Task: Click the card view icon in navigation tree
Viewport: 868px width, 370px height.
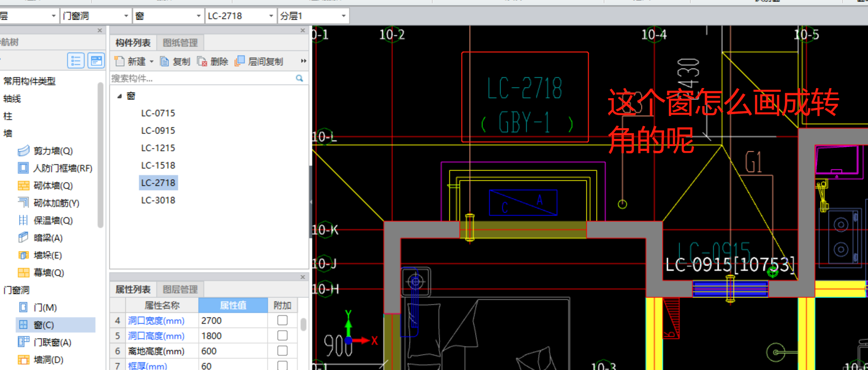Action: (x=96, y=60)
